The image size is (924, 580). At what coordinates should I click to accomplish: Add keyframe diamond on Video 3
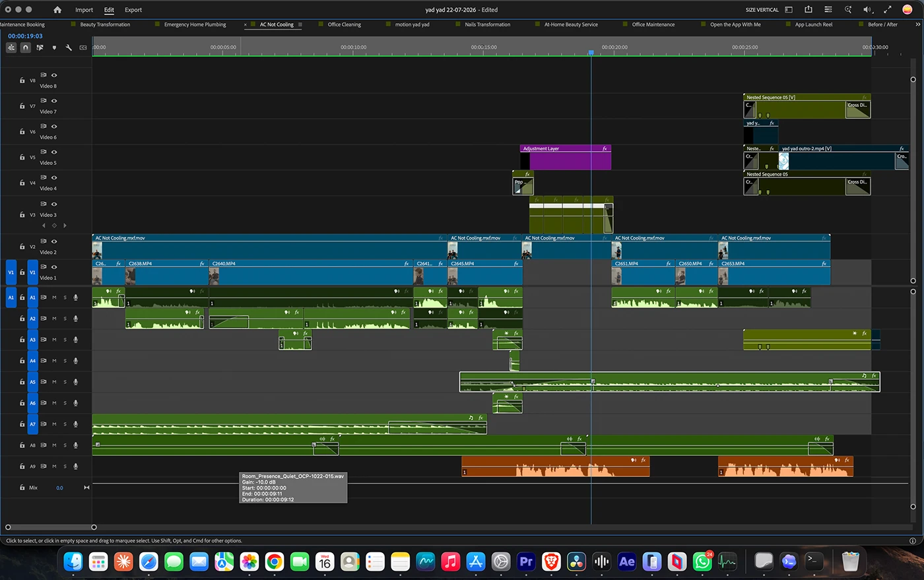(x=54, y=226)
